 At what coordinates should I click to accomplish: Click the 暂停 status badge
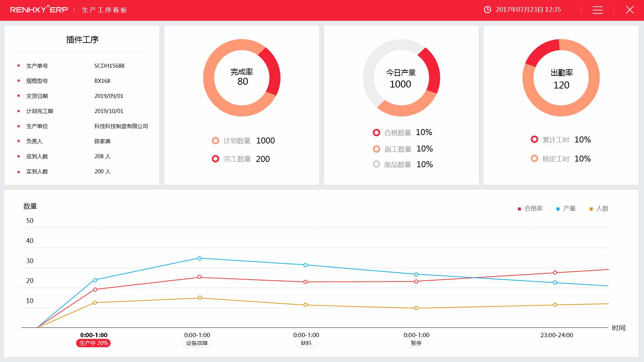coord(416,343)
